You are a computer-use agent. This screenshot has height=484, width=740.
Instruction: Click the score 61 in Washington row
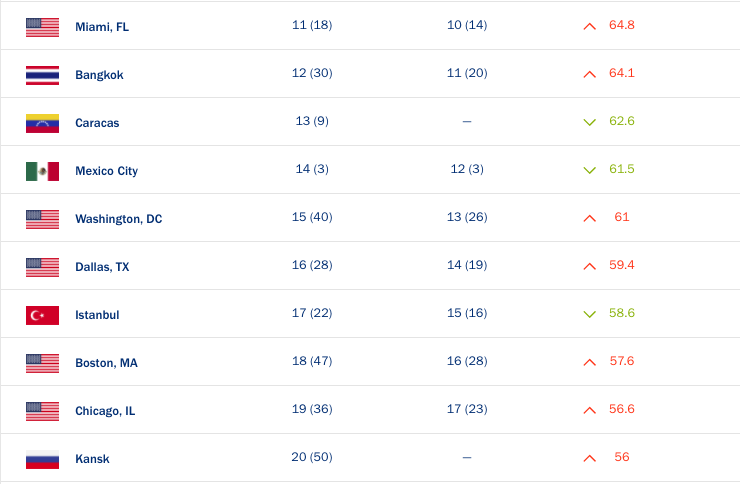point(622,217)
